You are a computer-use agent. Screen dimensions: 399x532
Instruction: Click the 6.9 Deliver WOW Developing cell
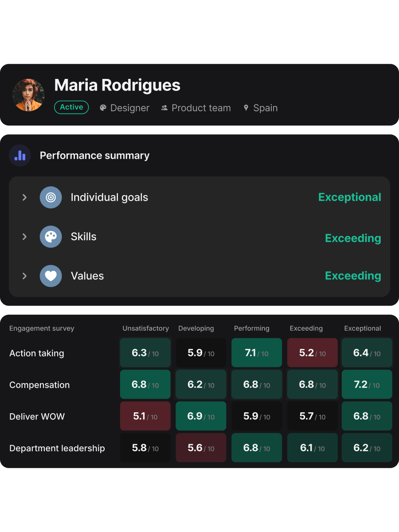201,416
